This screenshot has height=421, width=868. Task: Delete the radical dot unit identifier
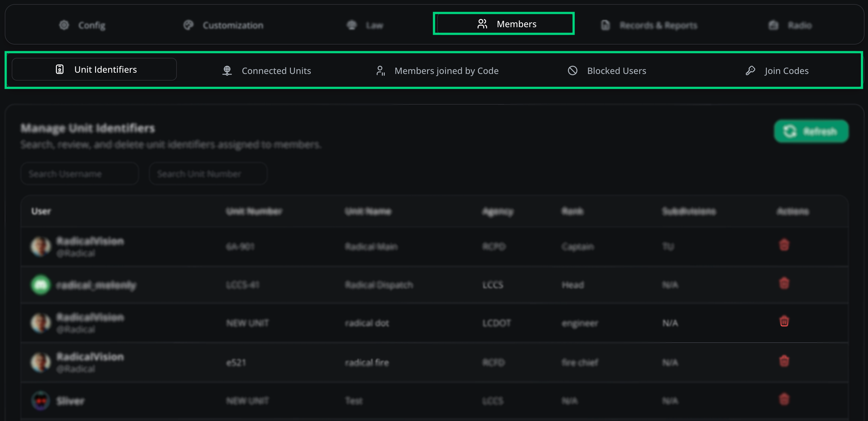[784, 321]
